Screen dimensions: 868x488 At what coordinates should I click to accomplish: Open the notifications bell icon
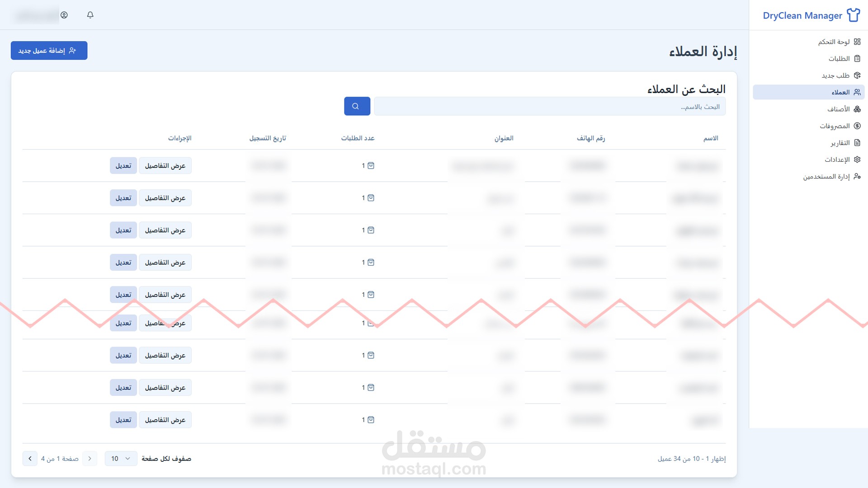point(90,15)
